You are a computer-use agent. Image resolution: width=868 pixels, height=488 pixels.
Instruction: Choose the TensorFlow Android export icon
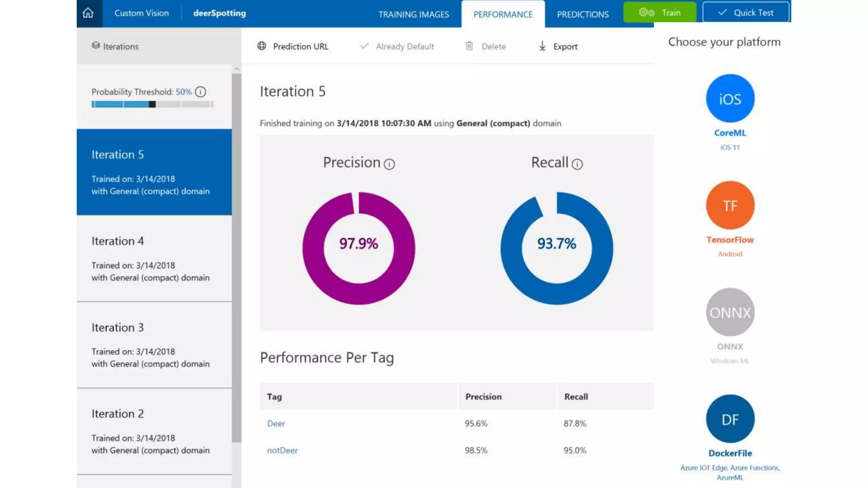pyautogui.click(x=730, y=205)
